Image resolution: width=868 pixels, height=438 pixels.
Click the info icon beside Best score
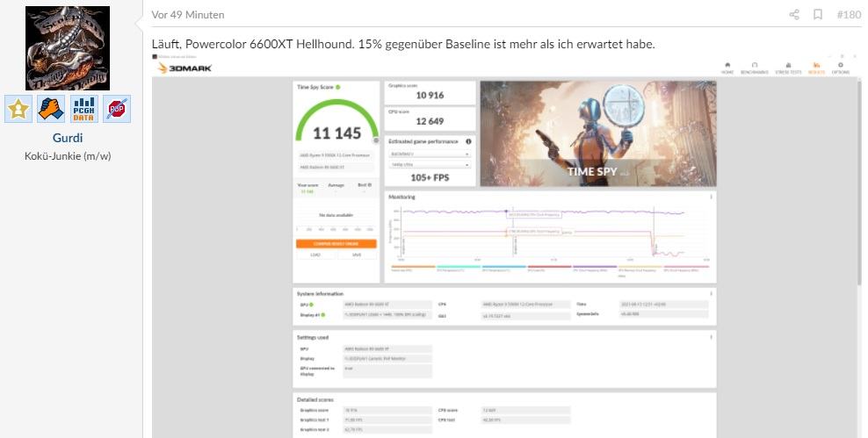[x=370, y=184]
